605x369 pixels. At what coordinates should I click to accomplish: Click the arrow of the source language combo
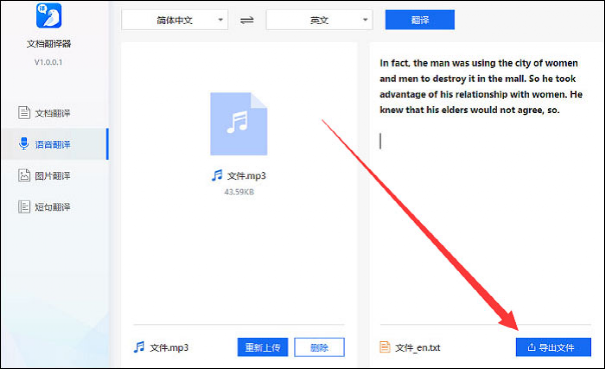coord(220,20)
